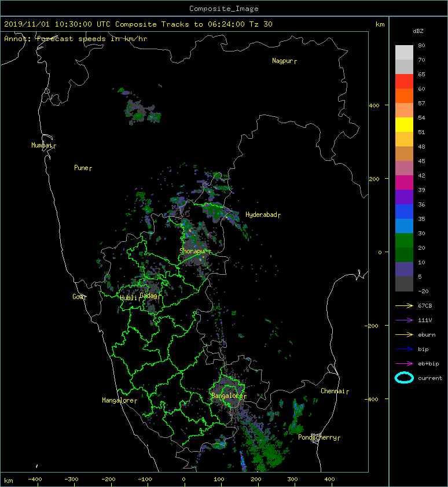Click the blue bip arrow in legend
The image size is (448, 487).
(x=404, y=349)
